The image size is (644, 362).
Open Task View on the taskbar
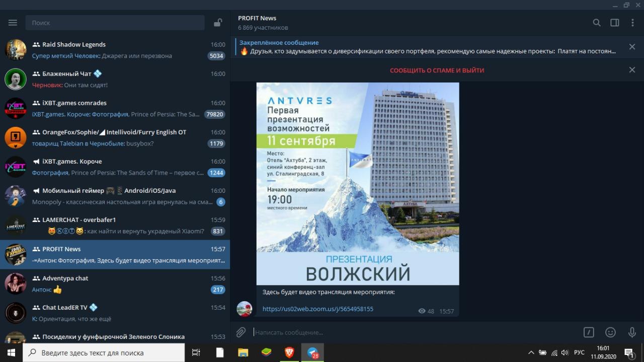click(x=196, y=352)
